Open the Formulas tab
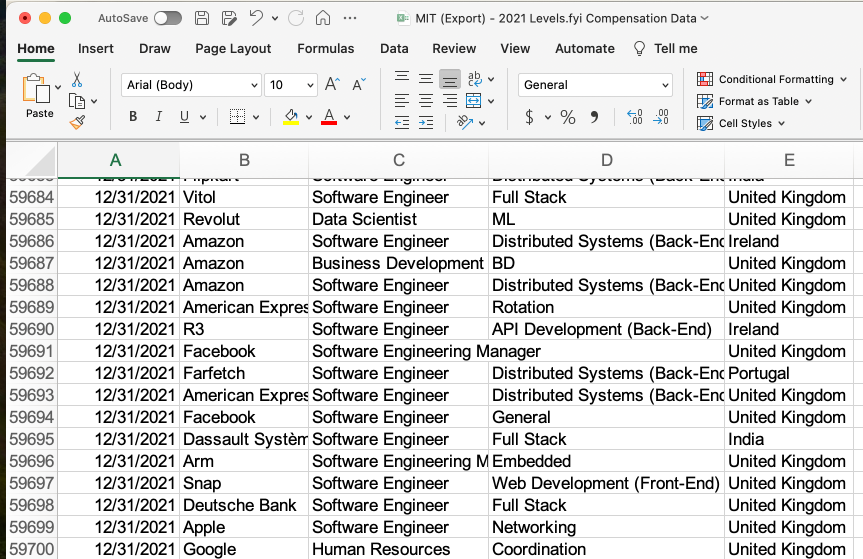The height and width of the screenshot is (559, 863). tap(326, 48)
